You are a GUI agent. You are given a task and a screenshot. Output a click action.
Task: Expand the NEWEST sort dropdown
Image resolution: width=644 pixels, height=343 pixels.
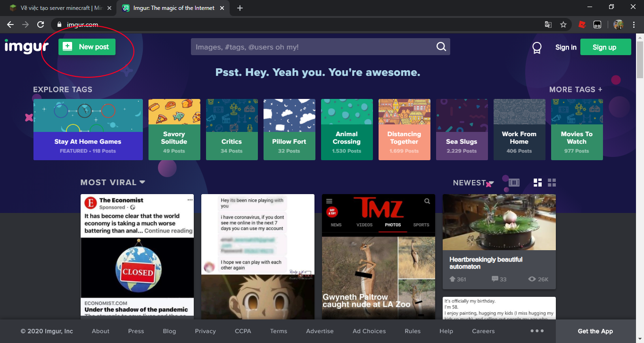[491, 183]
